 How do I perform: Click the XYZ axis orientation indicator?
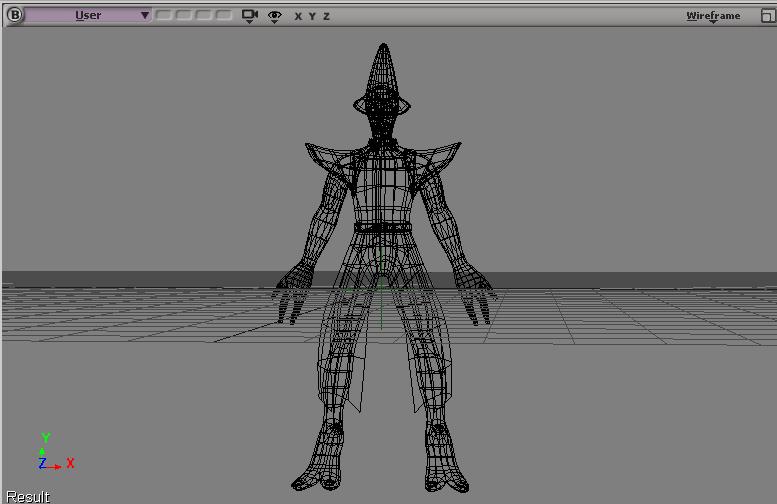[x=56, y=451]
